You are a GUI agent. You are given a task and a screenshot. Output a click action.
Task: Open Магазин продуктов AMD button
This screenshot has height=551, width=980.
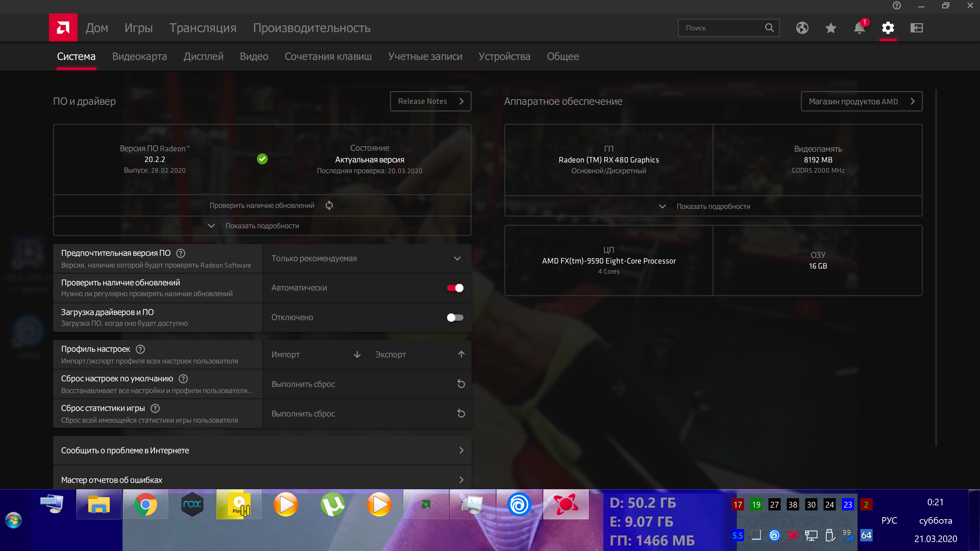click(861, 102)
